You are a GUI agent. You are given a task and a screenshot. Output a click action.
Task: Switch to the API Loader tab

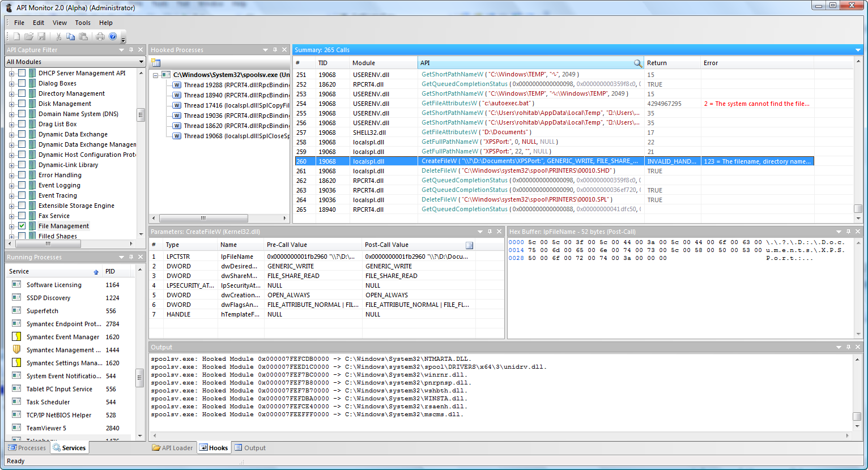click(x=173, y=448)
